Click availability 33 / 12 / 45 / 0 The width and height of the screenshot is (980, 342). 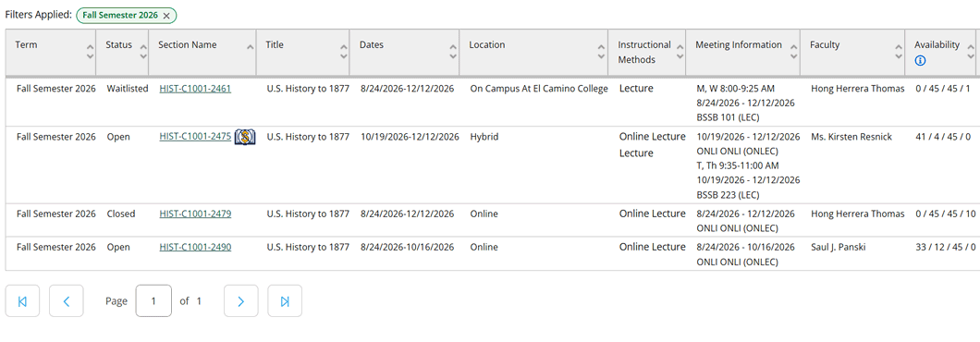(x=945, y=247)
